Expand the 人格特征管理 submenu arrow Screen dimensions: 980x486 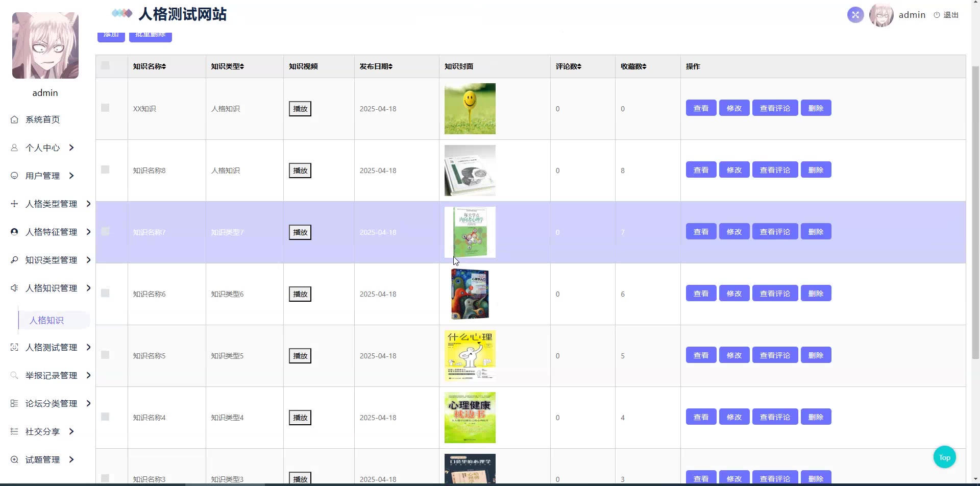[88, 232]
